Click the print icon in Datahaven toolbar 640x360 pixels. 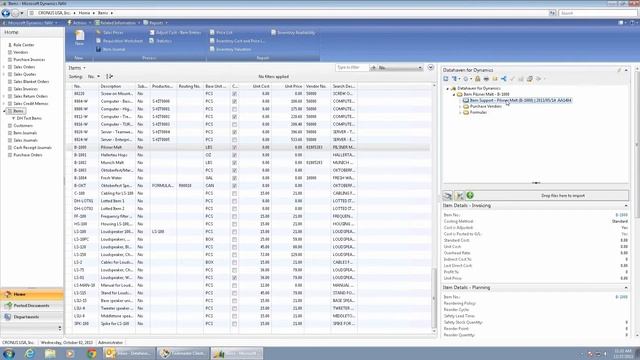point(486,79)
